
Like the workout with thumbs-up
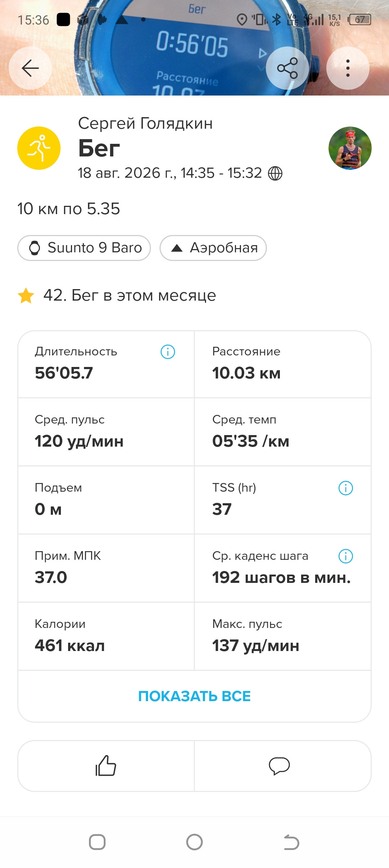(106, 766)
